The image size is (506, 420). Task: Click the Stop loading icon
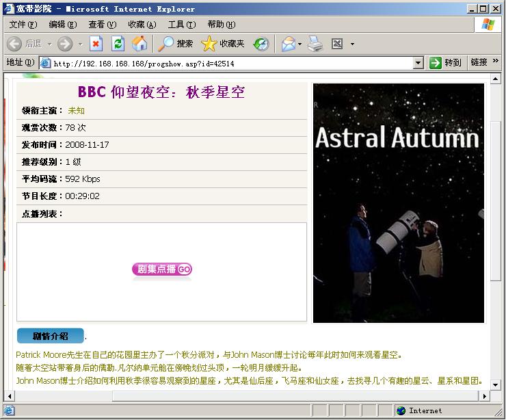96,44
